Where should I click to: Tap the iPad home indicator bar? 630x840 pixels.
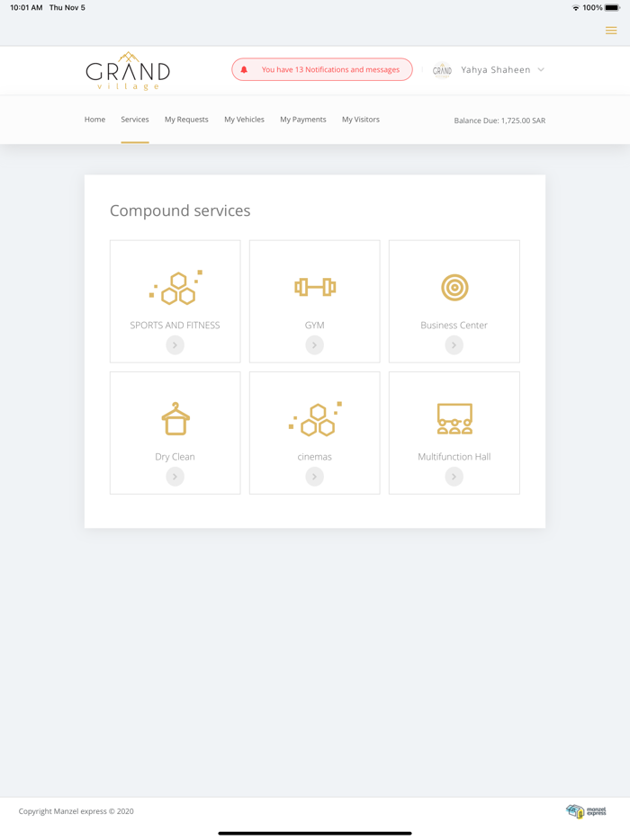coord(315,833)
